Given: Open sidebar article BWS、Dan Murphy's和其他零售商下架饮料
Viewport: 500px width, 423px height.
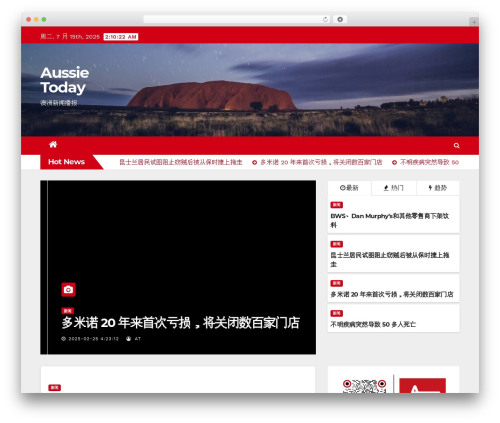Looking at the screenshot, I should [390, 220].
